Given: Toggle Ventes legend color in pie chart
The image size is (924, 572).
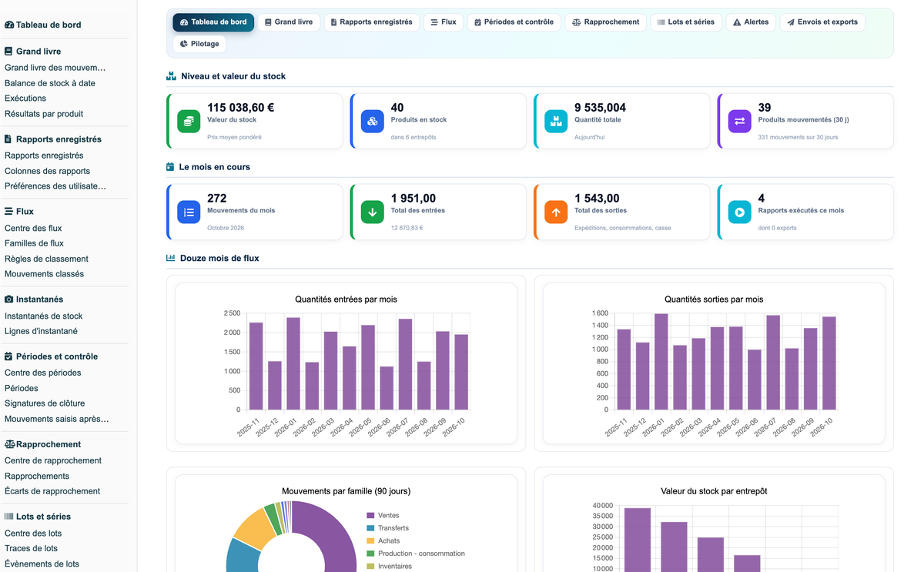Looking at the screenshot, I should point(370,516).
